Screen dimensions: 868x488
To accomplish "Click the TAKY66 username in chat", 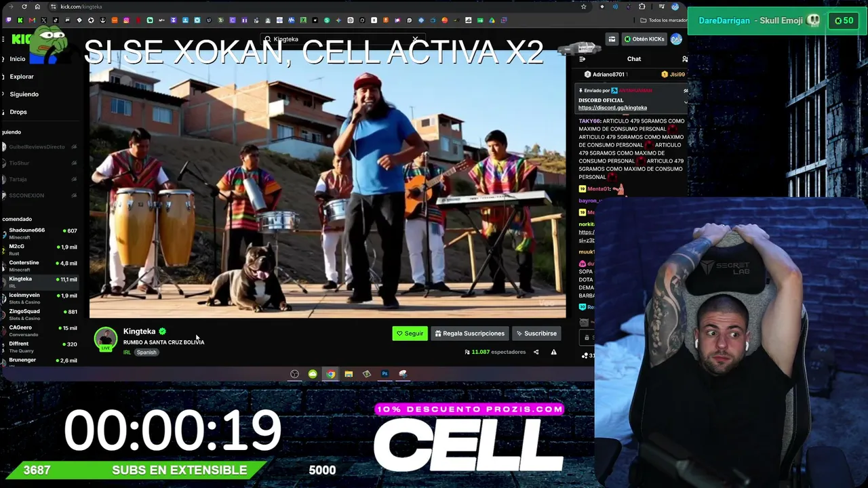I will pos(590,121).
